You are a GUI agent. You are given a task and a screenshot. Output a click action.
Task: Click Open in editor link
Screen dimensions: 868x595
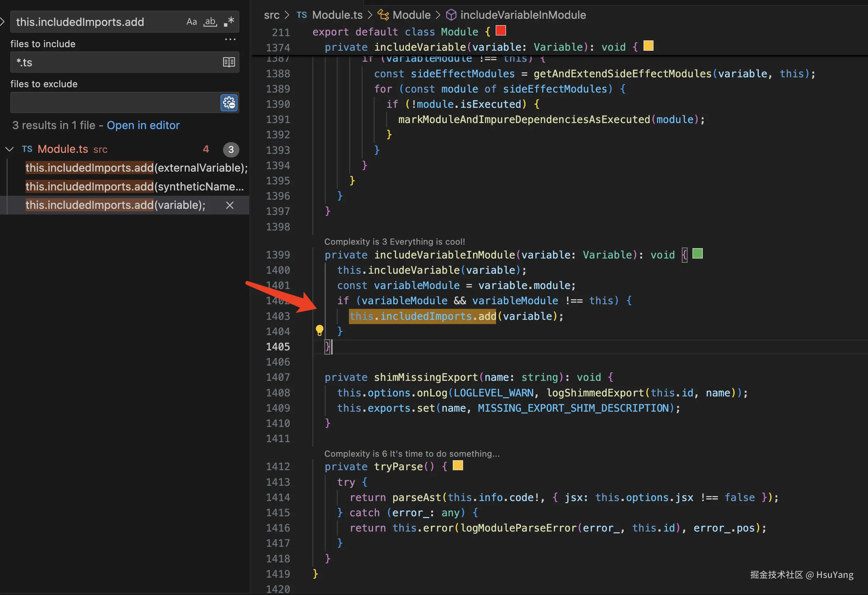point(143,125)
